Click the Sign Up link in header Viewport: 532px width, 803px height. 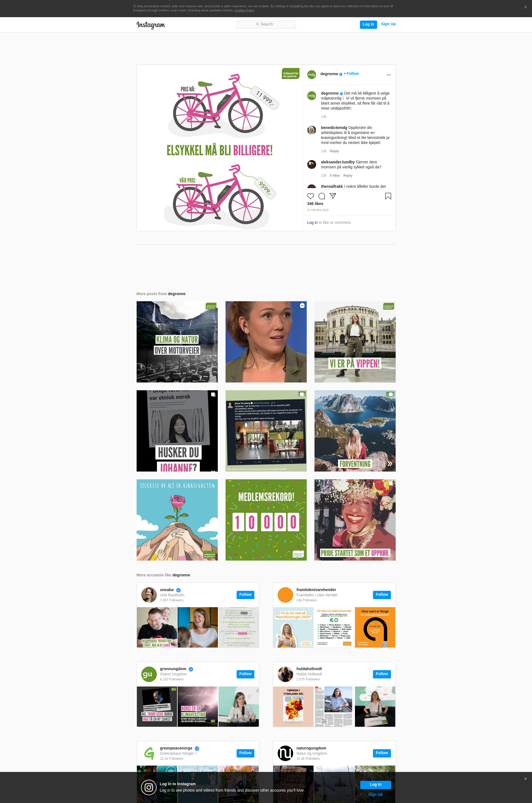coord(388,24)
